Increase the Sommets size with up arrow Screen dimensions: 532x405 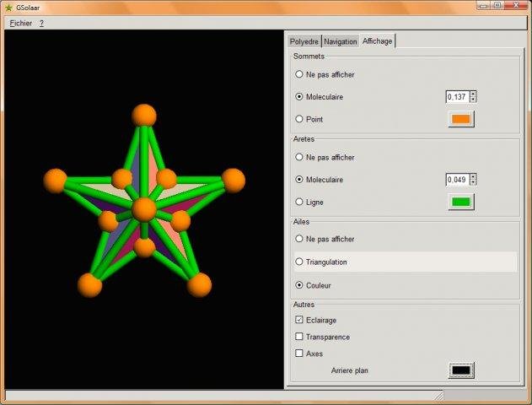[x=473, y=94]
